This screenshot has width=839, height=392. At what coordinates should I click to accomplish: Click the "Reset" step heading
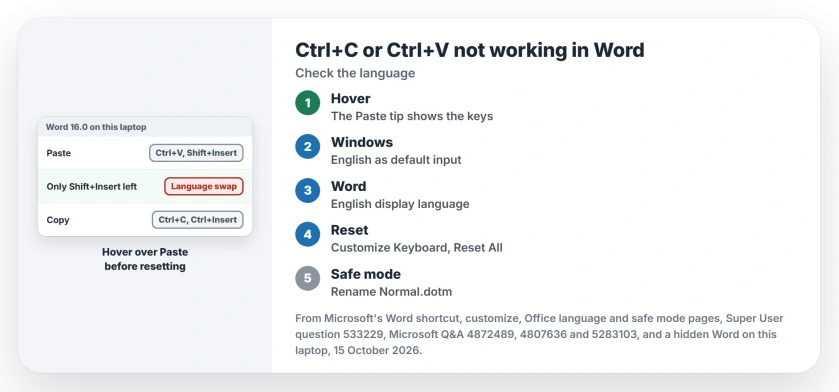click(349, 230)
